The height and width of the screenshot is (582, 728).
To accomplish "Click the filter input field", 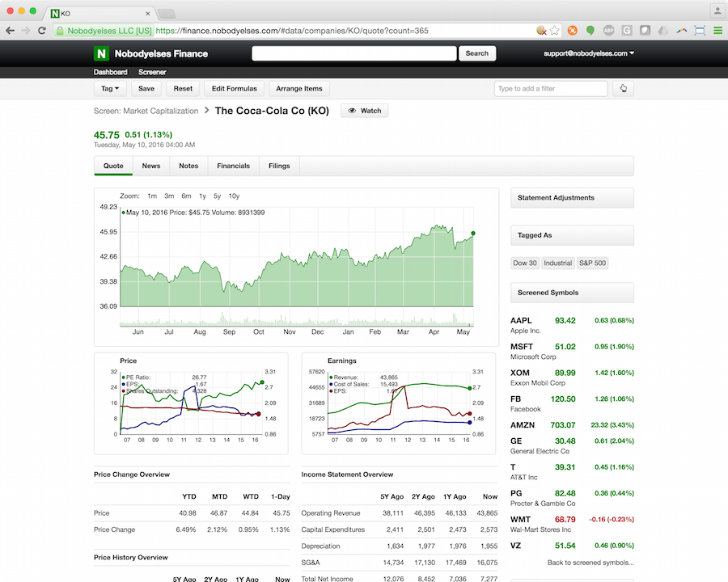I will tap(551, 88).
